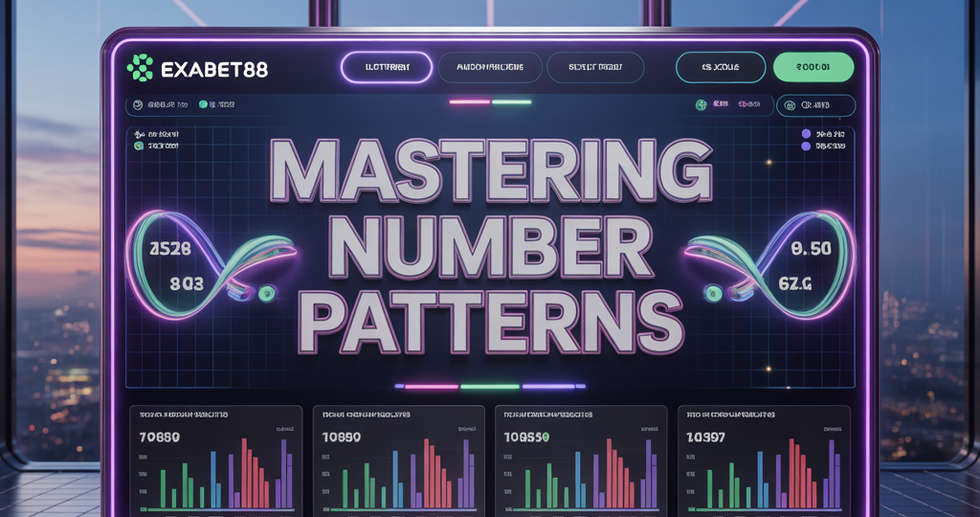Click the green indicator dot beside the 10855 value
The width and height of the screenshot is (980, 517).
click(x=546, y=436)
